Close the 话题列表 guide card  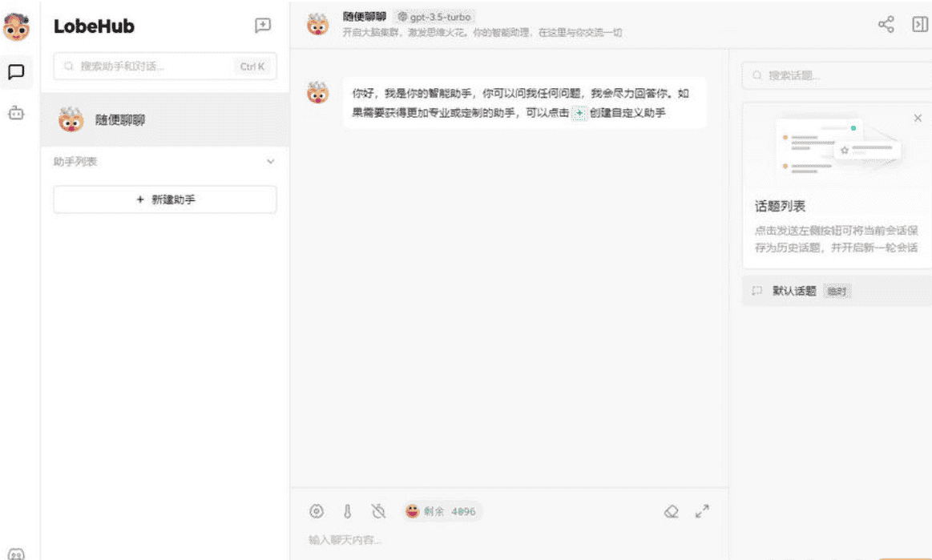(x=918, y=119)
